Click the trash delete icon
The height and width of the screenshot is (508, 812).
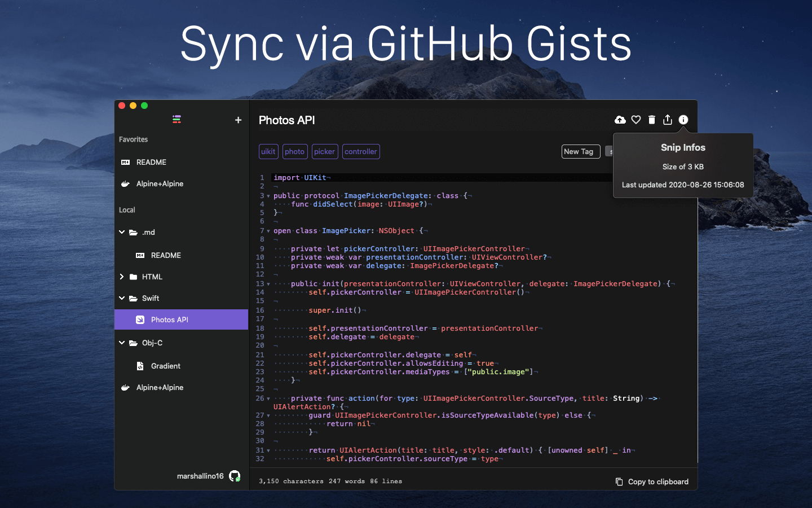coord(652,120)
